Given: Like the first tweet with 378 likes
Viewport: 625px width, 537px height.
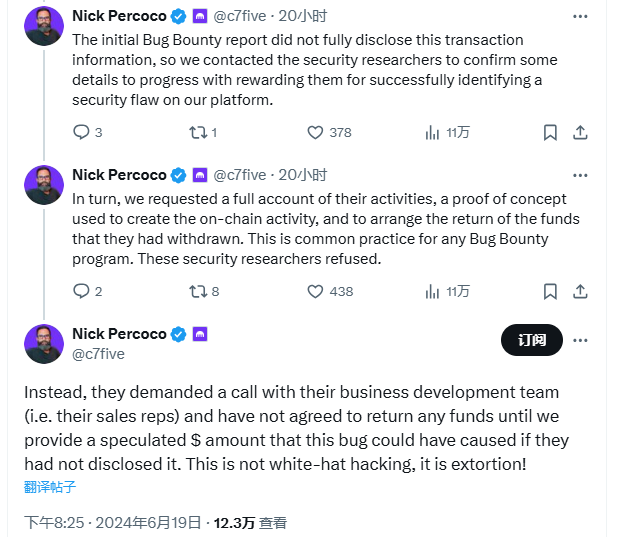Looking at the screenshot, I should (x=315, y=132).
